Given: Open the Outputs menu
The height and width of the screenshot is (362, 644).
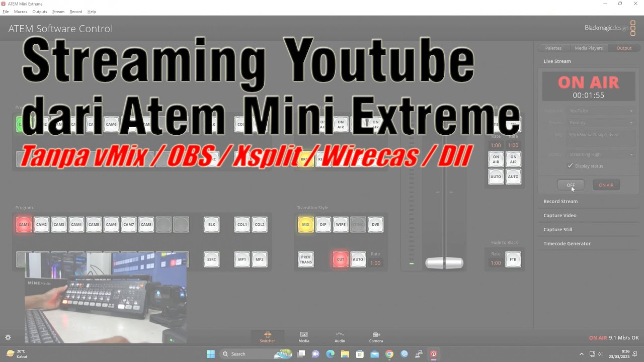Looking at the screenshot, I should 39,12.
